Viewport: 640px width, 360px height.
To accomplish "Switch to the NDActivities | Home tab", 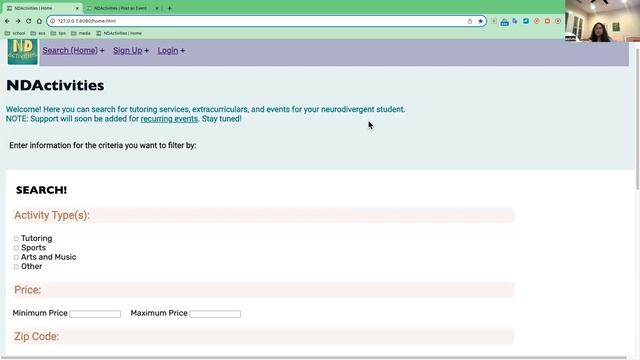I will (41, 8).
